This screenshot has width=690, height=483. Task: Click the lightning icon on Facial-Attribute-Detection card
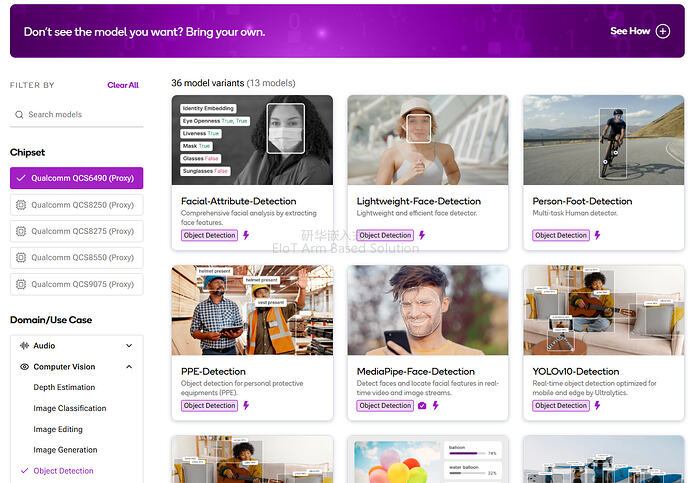tap(246, 235)
